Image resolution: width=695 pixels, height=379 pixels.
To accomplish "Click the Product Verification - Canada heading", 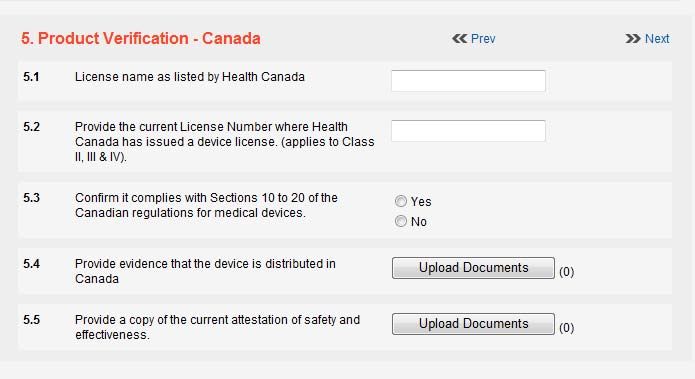I will click(x=141, y=38).
